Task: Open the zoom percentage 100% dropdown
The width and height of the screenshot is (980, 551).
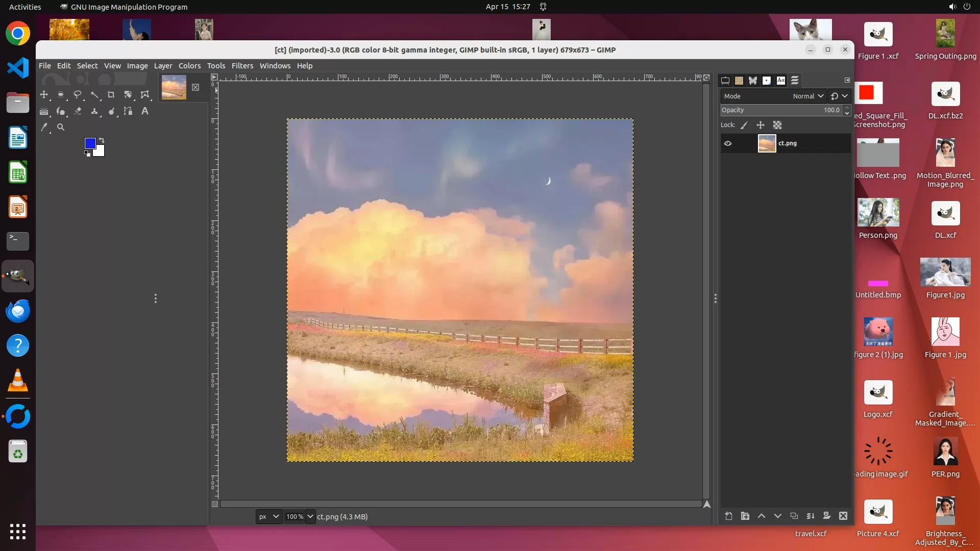Action: coord(310,517)
